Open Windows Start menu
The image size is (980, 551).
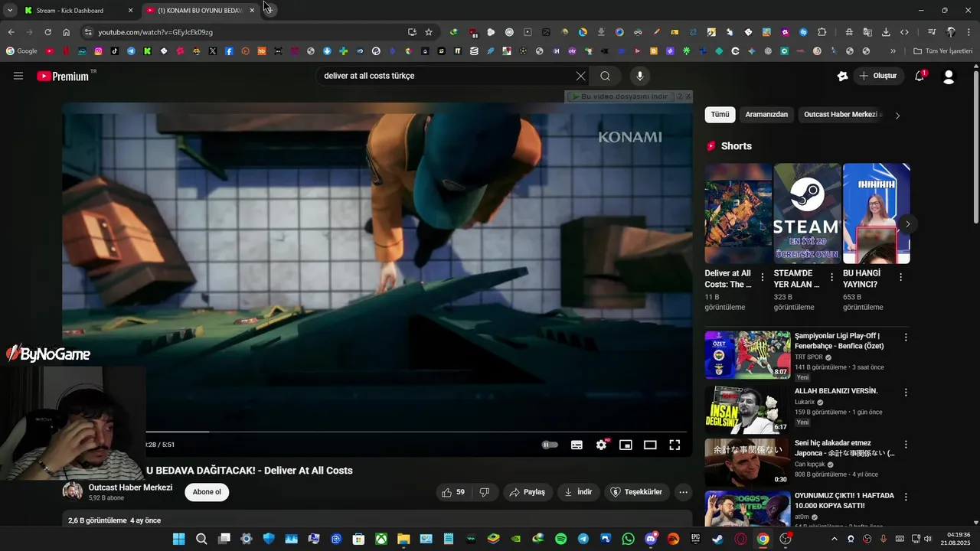pos(178,539)
